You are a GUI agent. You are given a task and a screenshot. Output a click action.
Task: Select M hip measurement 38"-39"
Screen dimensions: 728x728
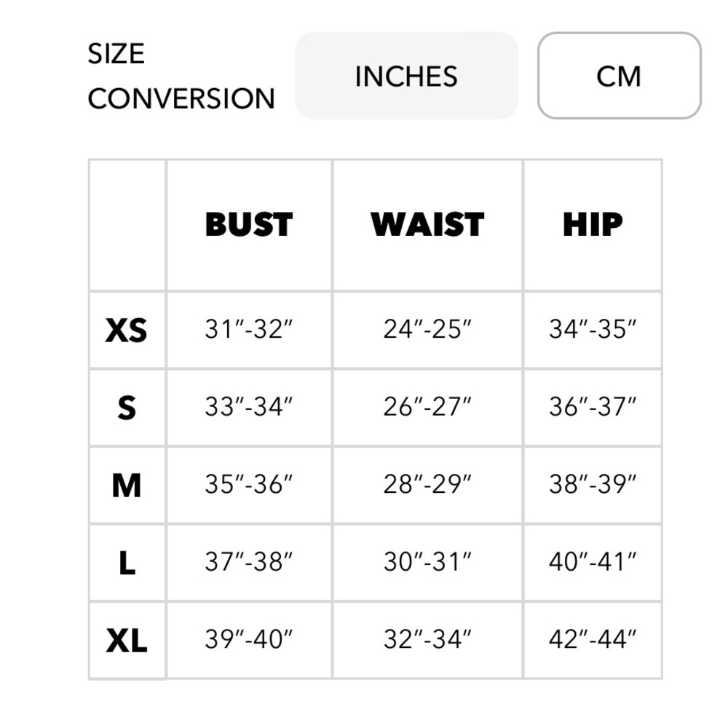click(593, 484)
